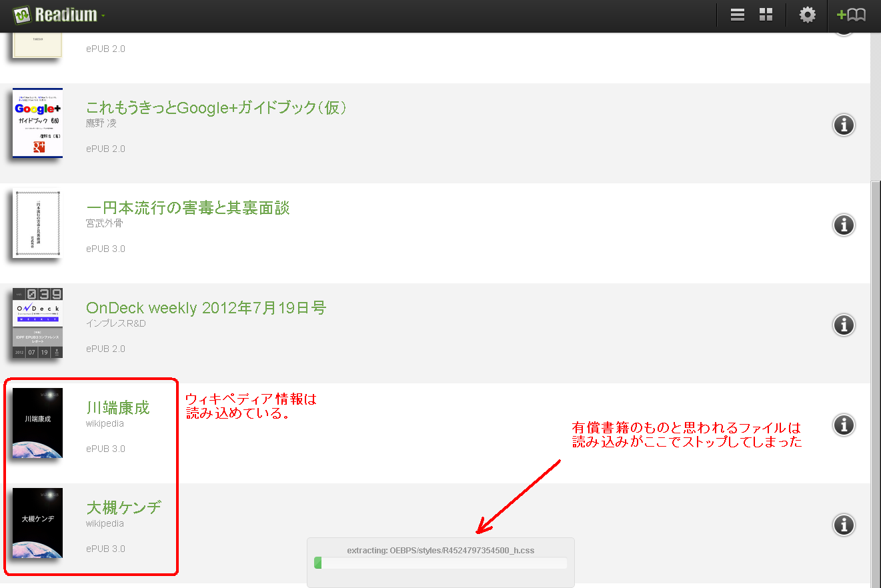The width and height of the screenshot is (881, 588).
Task: Switch library to list view
Action: point(738,15)
